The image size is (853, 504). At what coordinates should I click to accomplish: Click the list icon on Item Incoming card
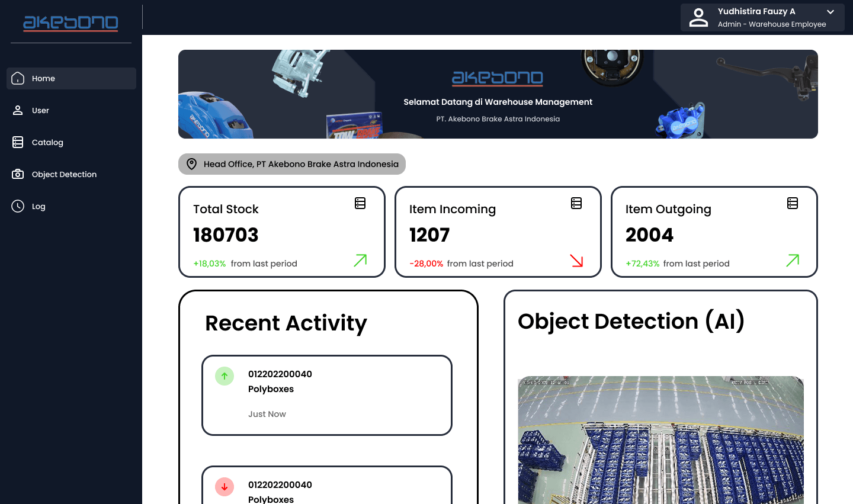click(x=576, y=203)
